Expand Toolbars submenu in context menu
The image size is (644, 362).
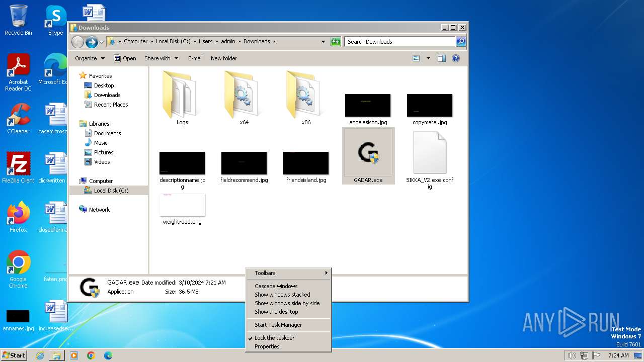point(288,273)
